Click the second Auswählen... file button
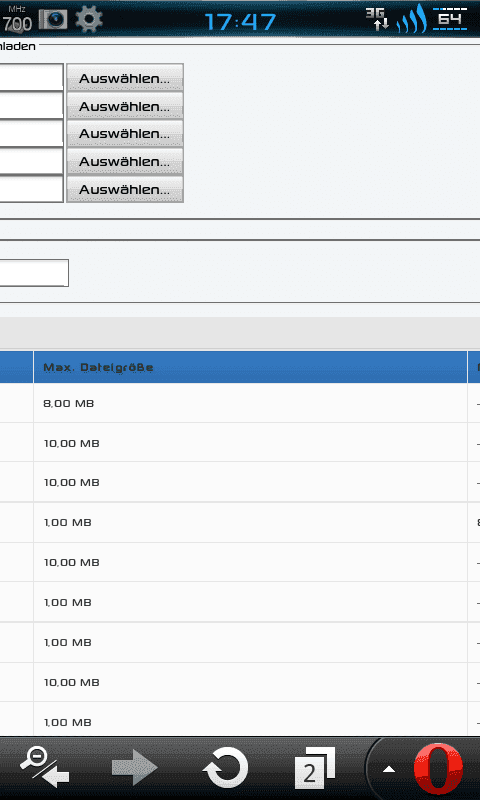 click(125, 106)
